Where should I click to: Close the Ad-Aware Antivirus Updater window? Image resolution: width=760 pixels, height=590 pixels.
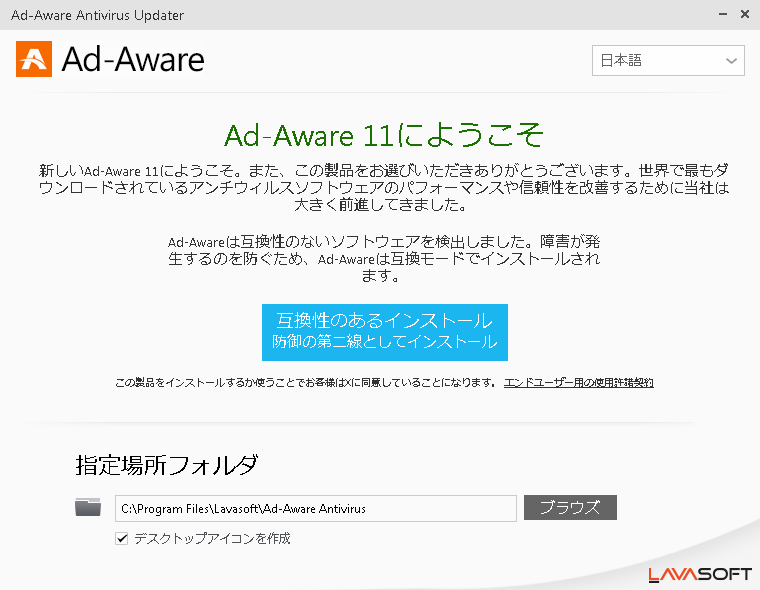745,15
